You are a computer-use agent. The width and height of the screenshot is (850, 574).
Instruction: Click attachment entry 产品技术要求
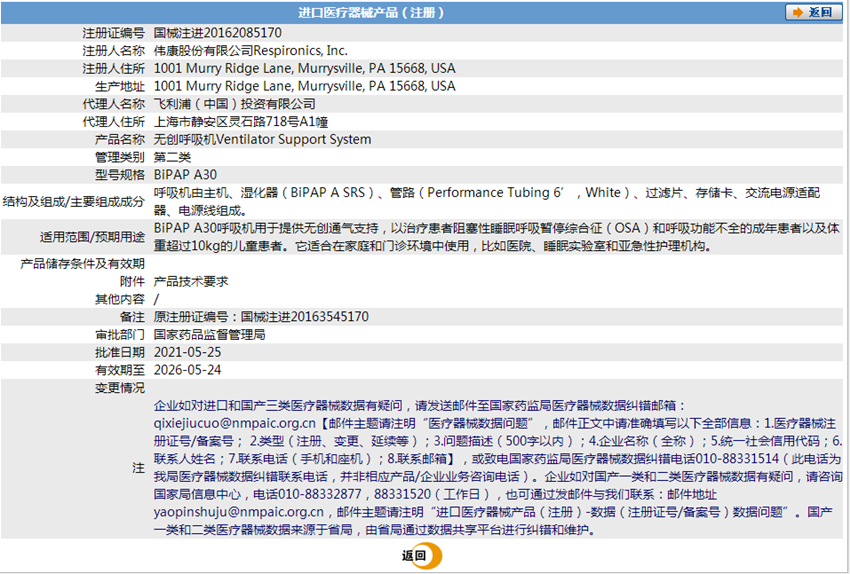(x=191, y=281)
